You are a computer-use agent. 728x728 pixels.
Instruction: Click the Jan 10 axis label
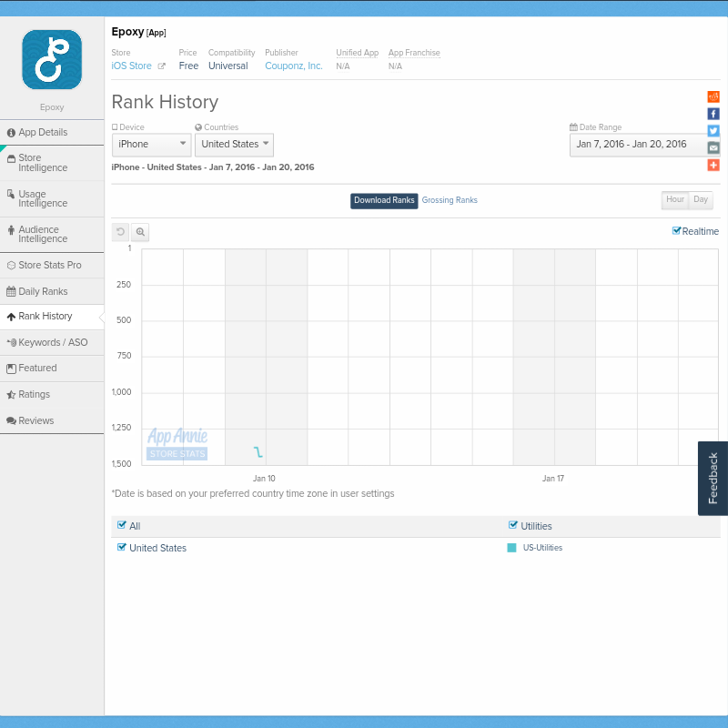[x=264, y=479]
